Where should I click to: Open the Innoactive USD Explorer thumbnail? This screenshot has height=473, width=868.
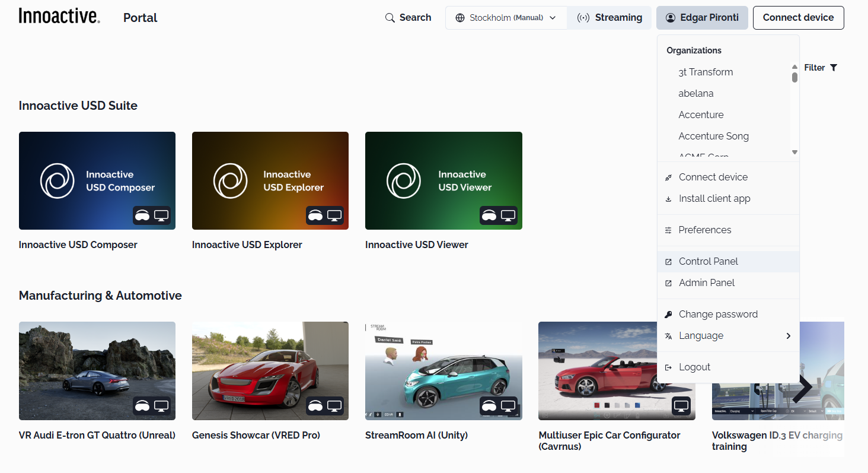click(x=270, y=180)
